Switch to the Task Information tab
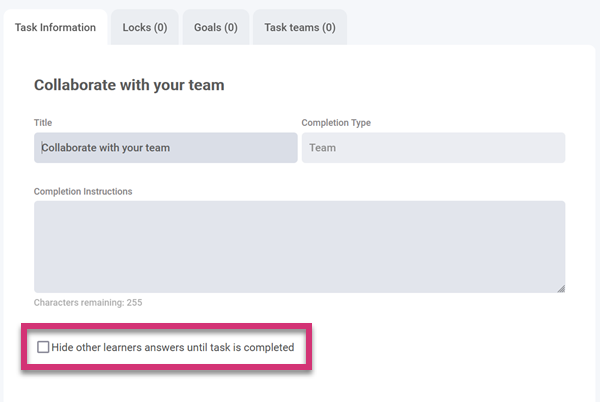The width and height of the screenshot is (600, 402). [x=55, y=27]
